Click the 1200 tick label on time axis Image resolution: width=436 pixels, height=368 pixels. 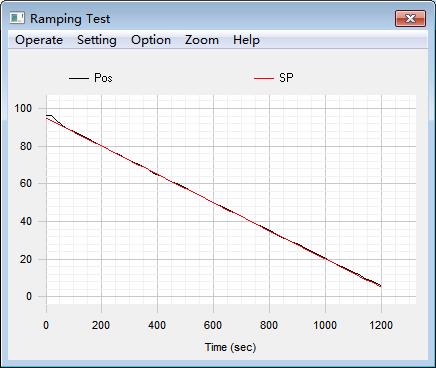381,325
